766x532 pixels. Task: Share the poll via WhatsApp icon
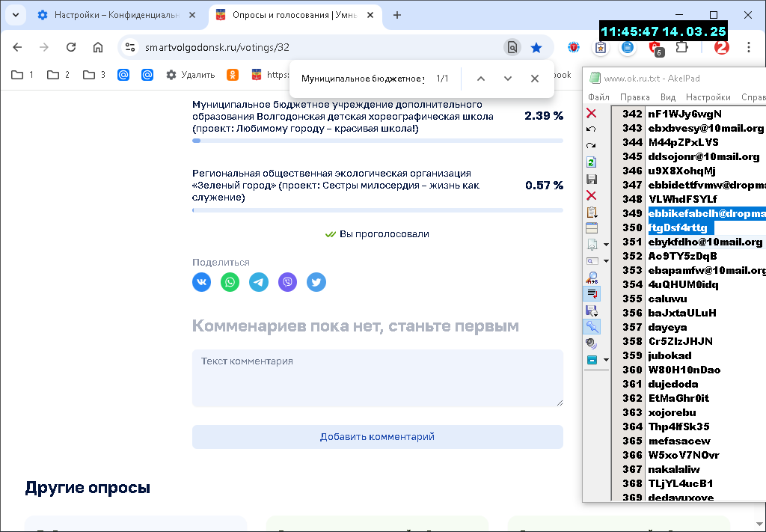pos(230,282)
